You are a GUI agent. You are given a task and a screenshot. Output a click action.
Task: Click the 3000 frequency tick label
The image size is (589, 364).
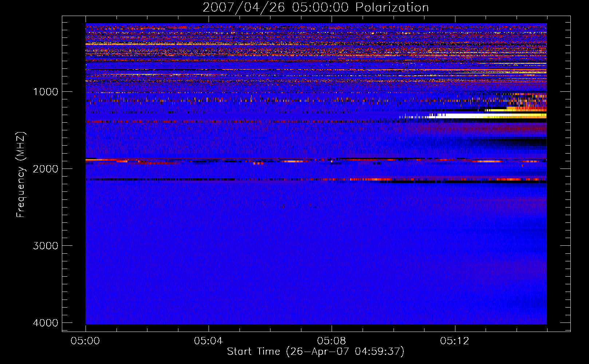click(46, 246)
